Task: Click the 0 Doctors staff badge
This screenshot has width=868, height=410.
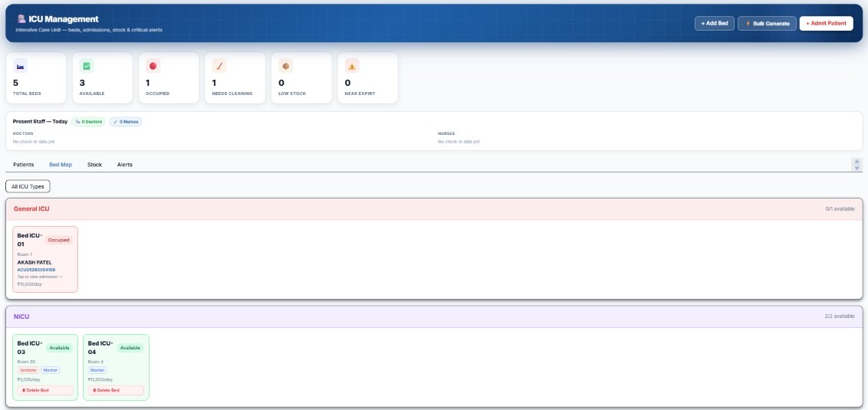Action: [88, 122]
